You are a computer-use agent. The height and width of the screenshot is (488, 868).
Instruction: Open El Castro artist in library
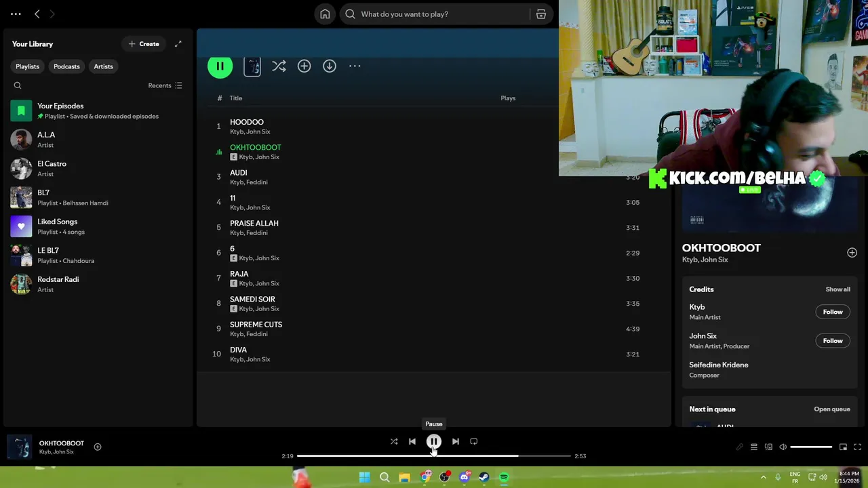(98, 169)
